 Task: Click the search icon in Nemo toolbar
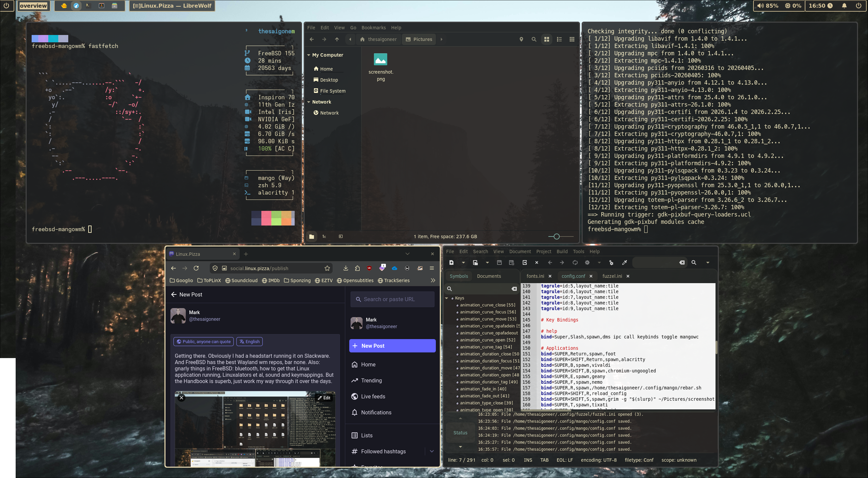[x=534, y=39]
